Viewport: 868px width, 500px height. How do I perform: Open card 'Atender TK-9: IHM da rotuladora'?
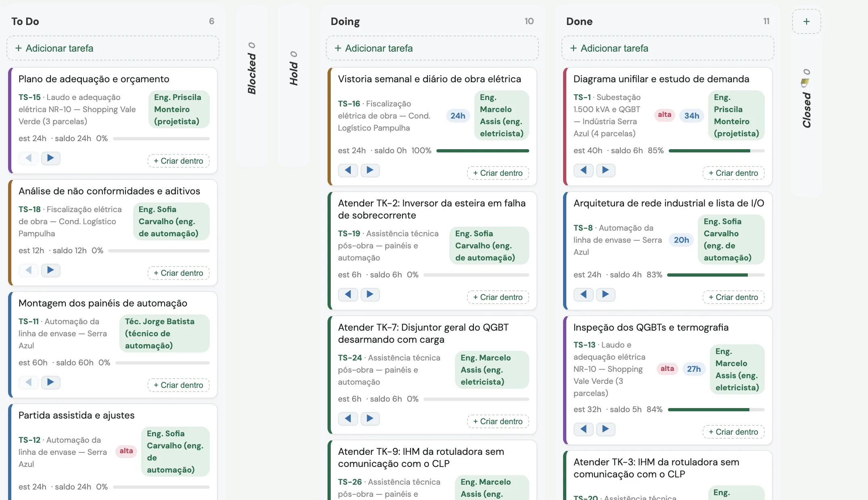point(421,458)
